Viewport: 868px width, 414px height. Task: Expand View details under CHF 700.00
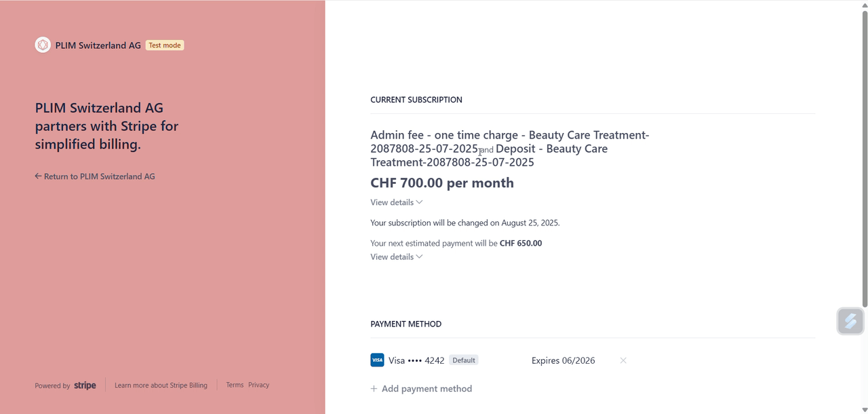(397, 202)
